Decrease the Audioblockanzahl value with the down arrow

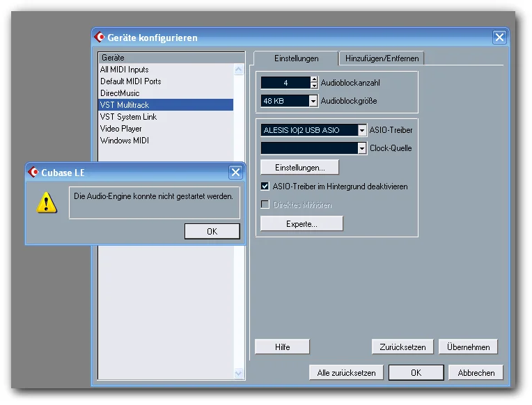(314, 86)
